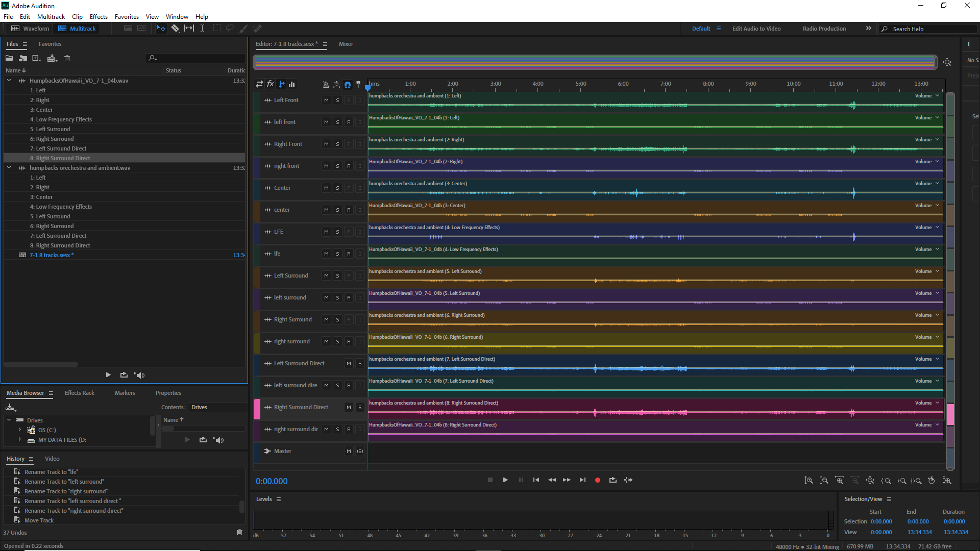This screenshot has width=980, height=551.
Task: Solo the Center track
Action: (x=337, y=188)
